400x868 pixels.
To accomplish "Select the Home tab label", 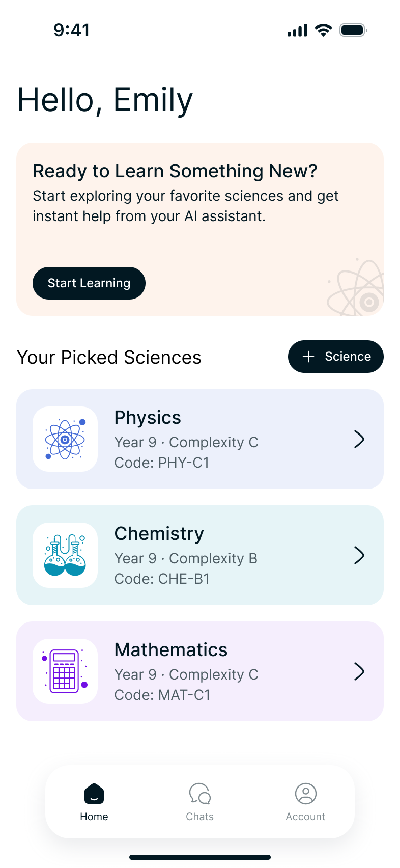I will click(94, 817).
